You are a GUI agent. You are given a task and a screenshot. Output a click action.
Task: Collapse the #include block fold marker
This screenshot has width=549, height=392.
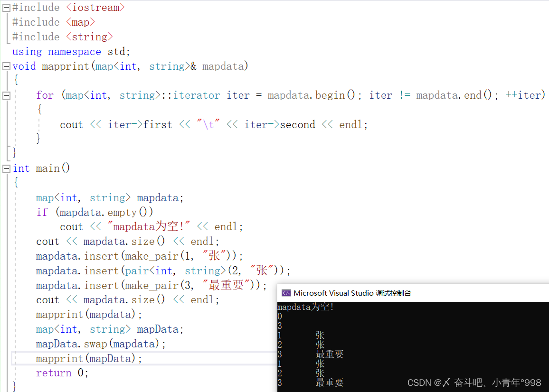(6, 8)
